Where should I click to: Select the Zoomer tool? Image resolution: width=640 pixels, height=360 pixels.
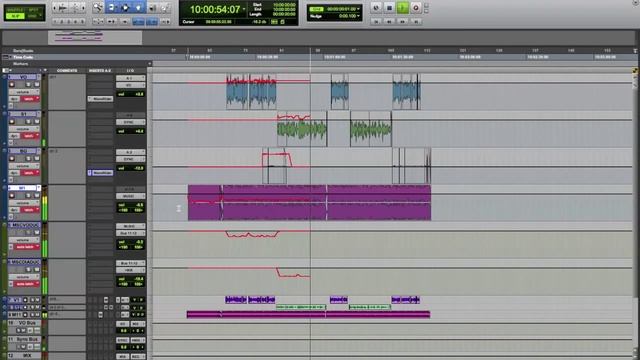[98, 7]
